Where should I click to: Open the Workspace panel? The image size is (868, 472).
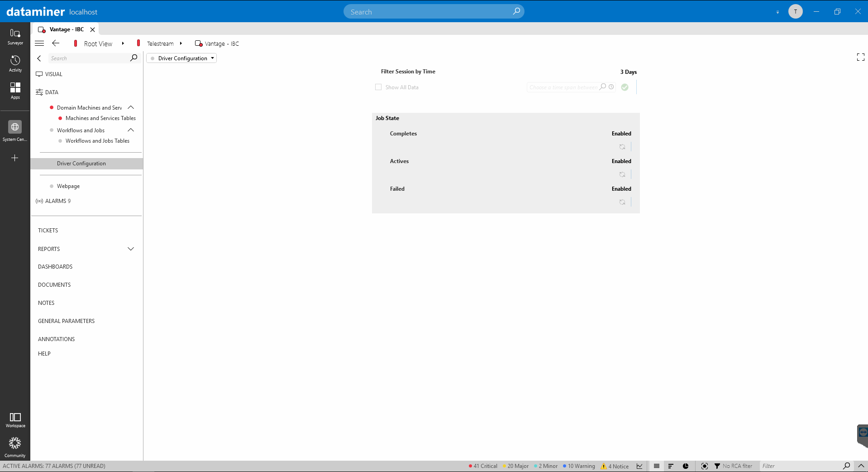coord(15,420)
